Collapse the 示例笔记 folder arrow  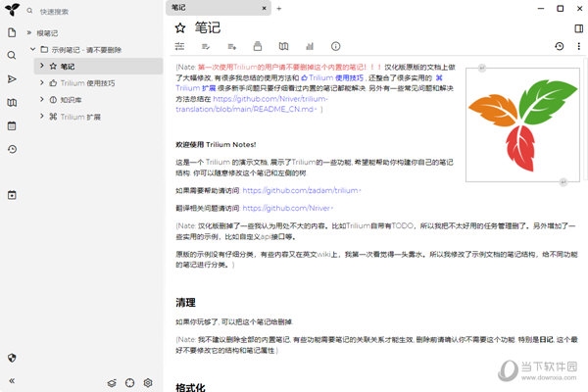point(31,48)
